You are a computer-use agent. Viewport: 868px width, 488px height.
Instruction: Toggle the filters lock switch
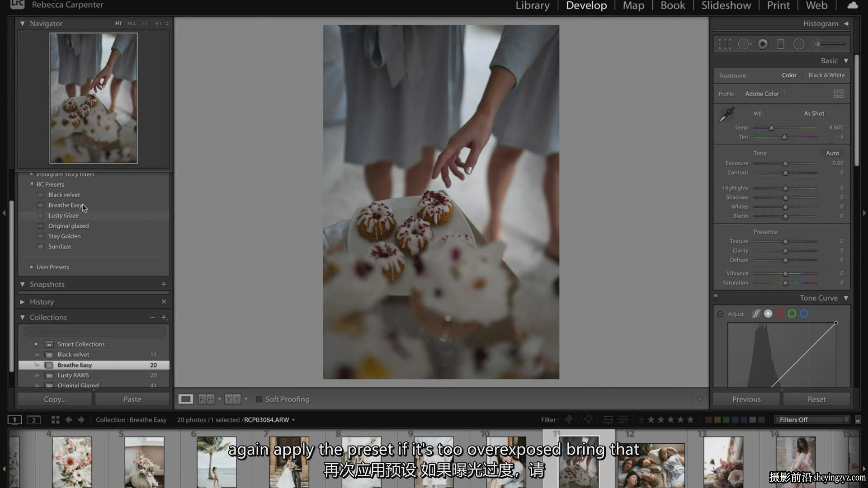858,420
